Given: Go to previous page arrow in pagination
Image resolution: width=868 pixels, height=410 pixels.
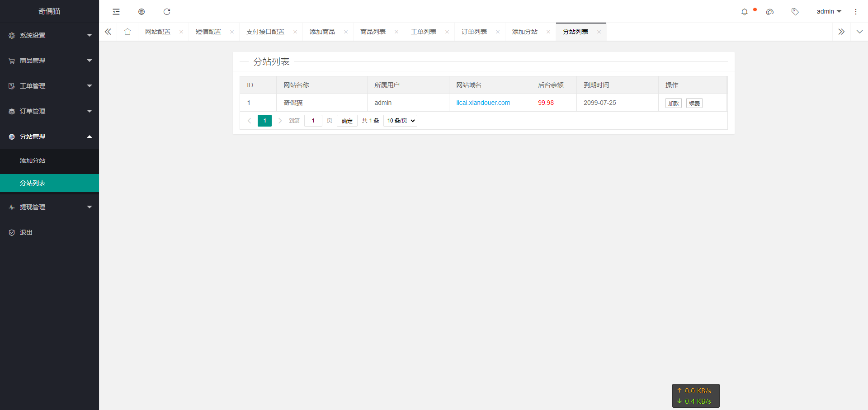Looking at the screenshot, I should [x=249, y=121].
